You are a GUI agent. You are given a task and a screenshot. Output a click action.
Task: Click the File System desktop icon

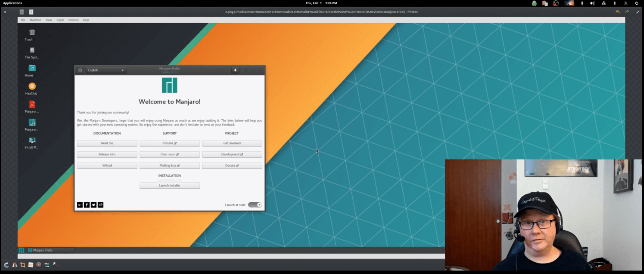pos(32,50)
